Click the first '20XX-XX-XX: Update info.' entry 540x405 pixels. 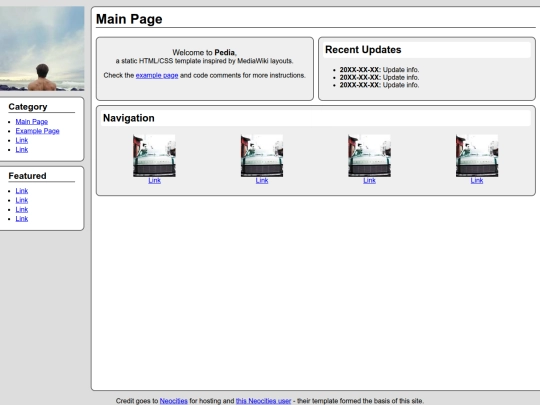[x=379, y=70]
